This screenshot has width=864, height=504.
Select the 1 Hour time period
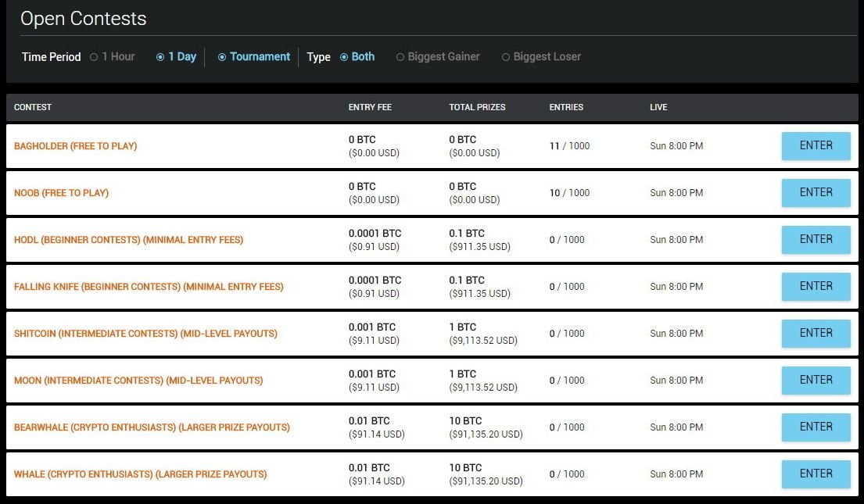click(113, 57)
